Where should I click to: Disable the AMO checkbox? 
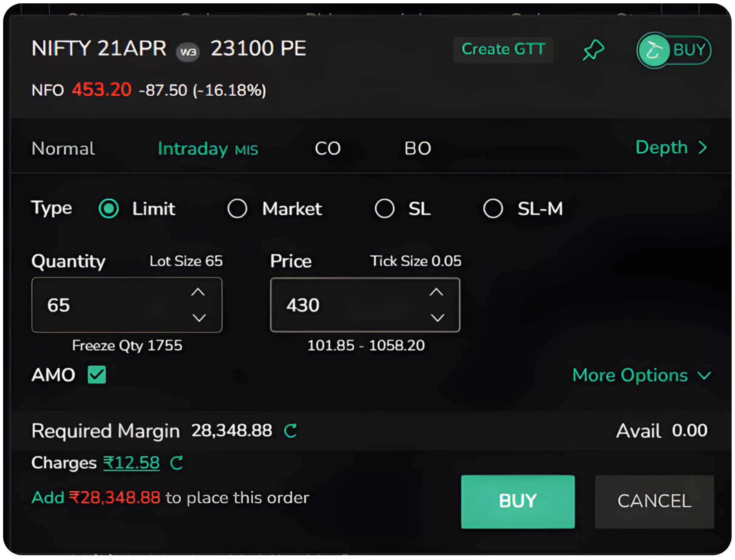pyautogui.click(x=97, y=375)
